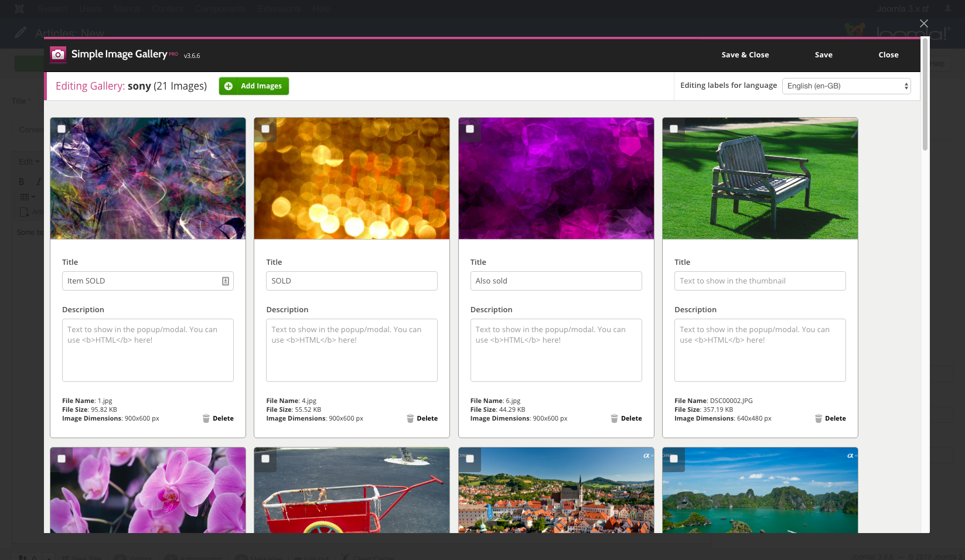Select the 6.jpg purple image checkbox
This screenshot has width=965, height=560.
tap(470, 129)
